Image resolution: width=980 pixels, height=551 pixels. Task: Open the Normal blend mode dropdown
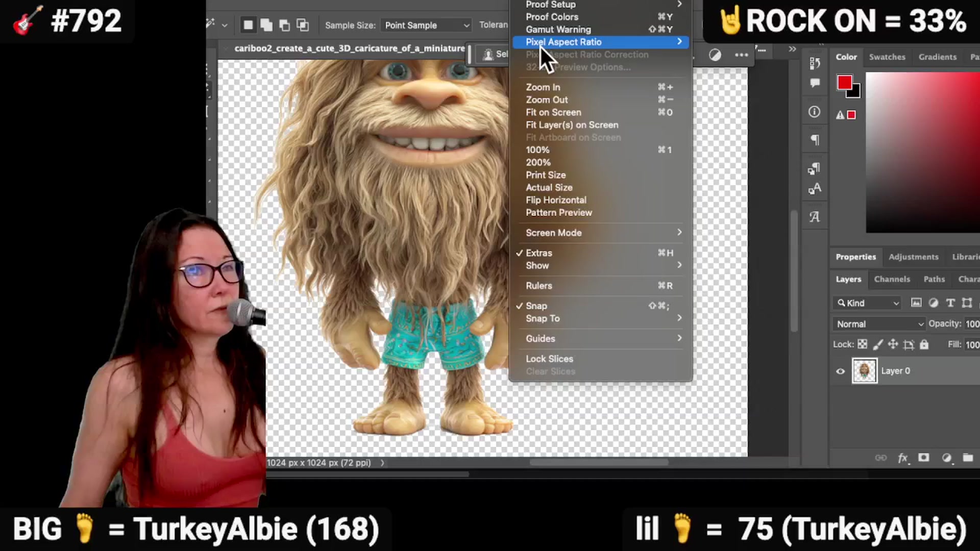pyautogui.click(x=879, y=324)
